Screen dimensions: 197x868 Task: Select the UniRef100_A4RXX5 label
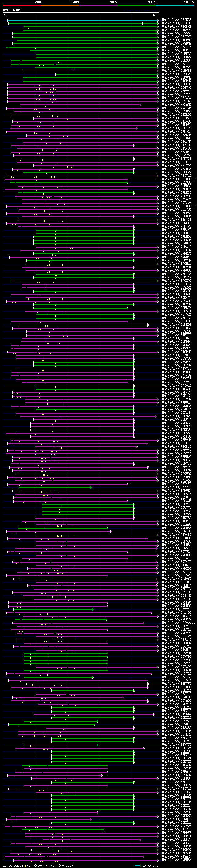coord(177,67)
